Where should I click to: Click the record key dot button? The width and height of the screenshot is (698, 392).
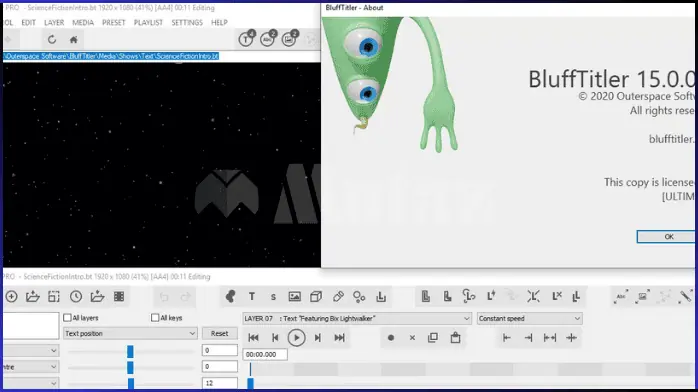[x=391, y=338]
